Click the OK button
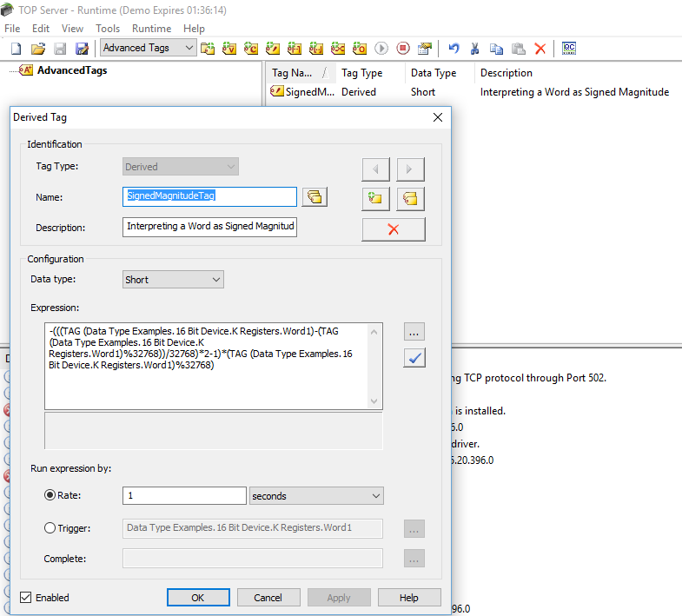Viewport: 682px width, 616px height. click(x=198, y=598)
